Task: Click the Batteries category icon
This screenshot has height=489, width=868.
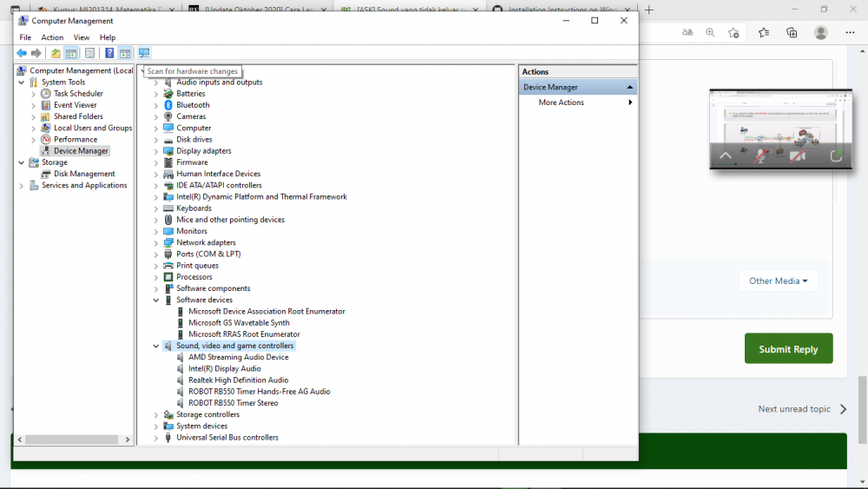Action: click(x=168, y=94)
